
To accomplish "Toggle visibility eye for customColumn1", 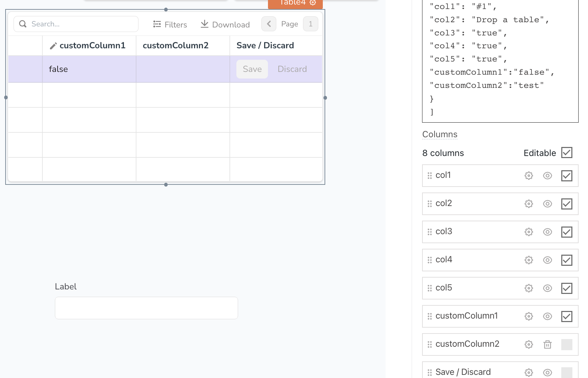I will click(547, 317).
